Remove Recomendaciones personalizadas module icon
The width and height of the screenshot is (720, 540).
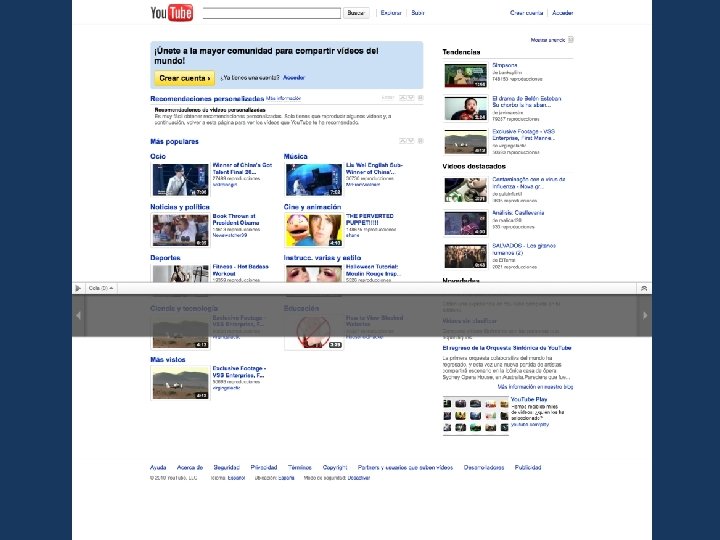(421, 98)
